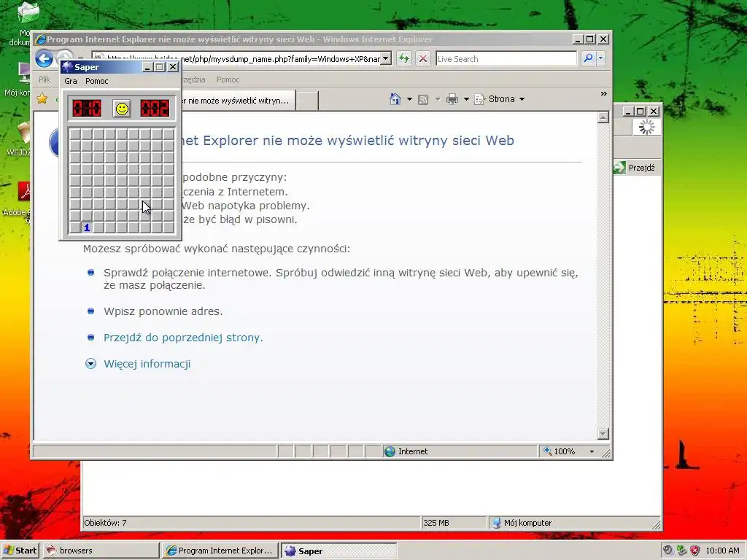Click the RSS feeds icon
Image resolution: width=747 pixels, height=560 pixels.
click(423, 99)
